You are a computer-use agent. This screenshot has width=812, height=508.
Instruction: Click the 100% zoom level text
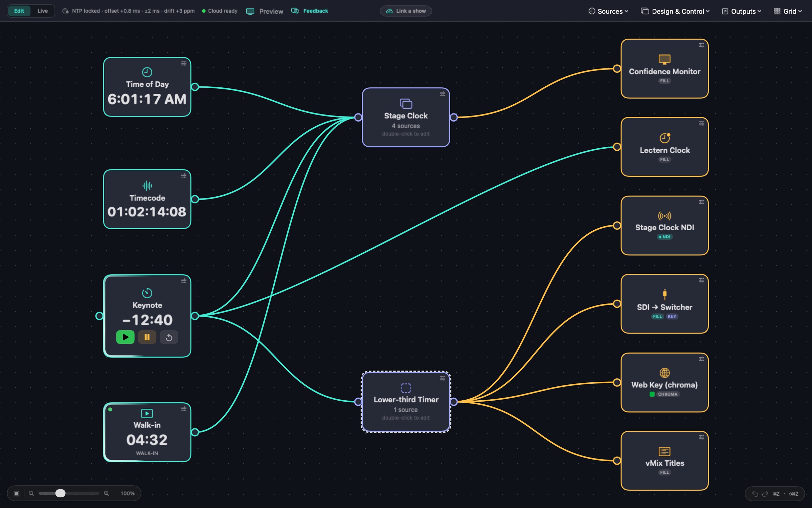[127, 493]
